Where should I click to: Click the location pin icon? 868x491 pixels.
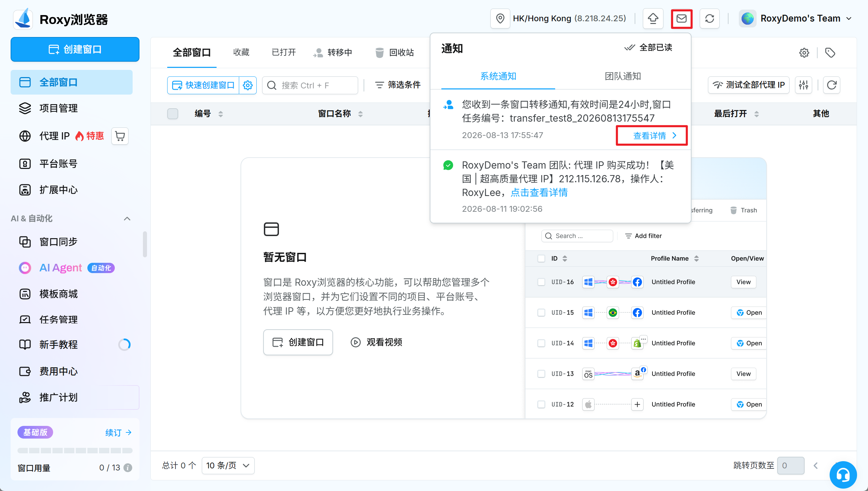coord(500,19)
